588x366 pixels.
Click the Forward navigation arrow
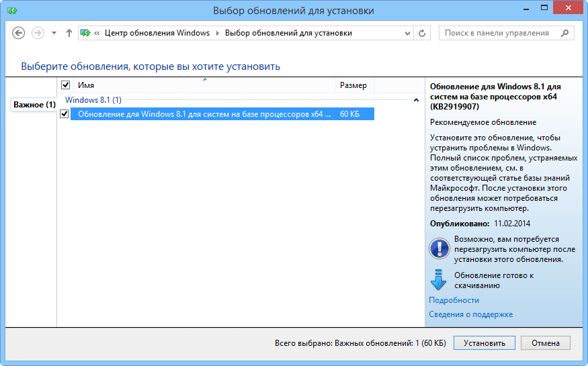38,33
